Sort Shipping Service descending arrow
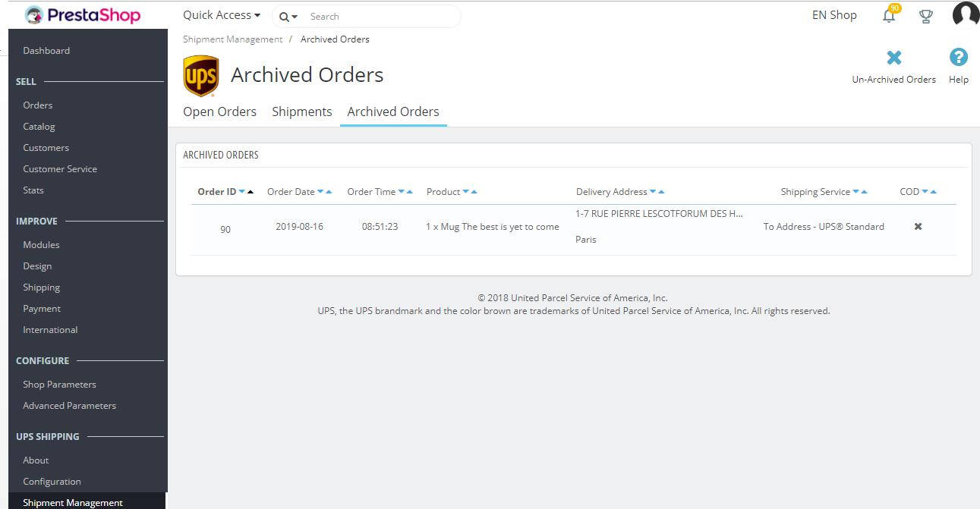This screenshot has width=980, height=509. [x=856, y=192]
